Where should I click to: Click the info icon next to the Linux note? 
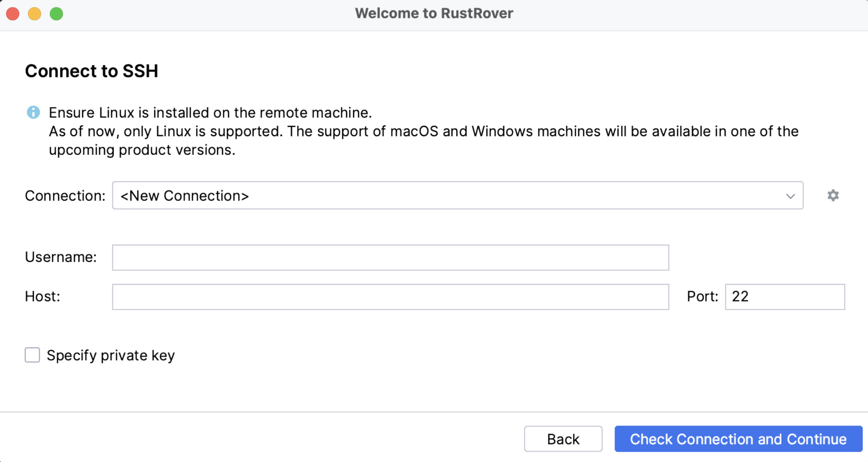click(x=33, y=112)
